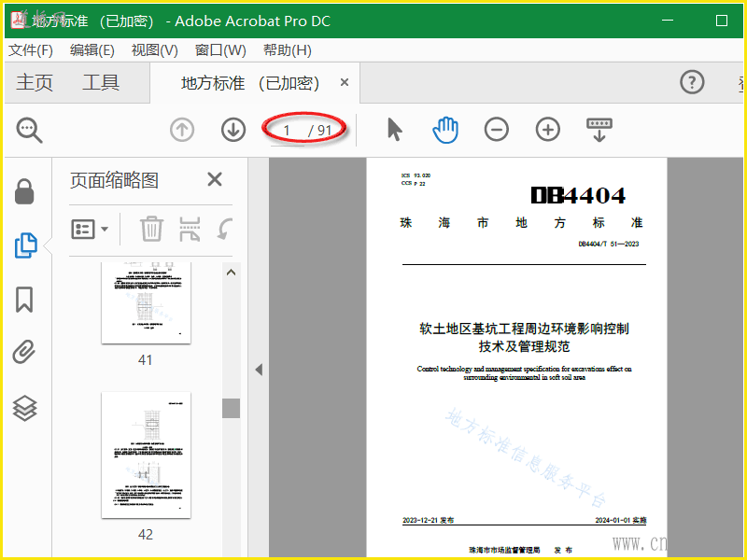747x560 pixels.
Task: Click the Acrobat app icon in title bar
Action: click(20, 20)
